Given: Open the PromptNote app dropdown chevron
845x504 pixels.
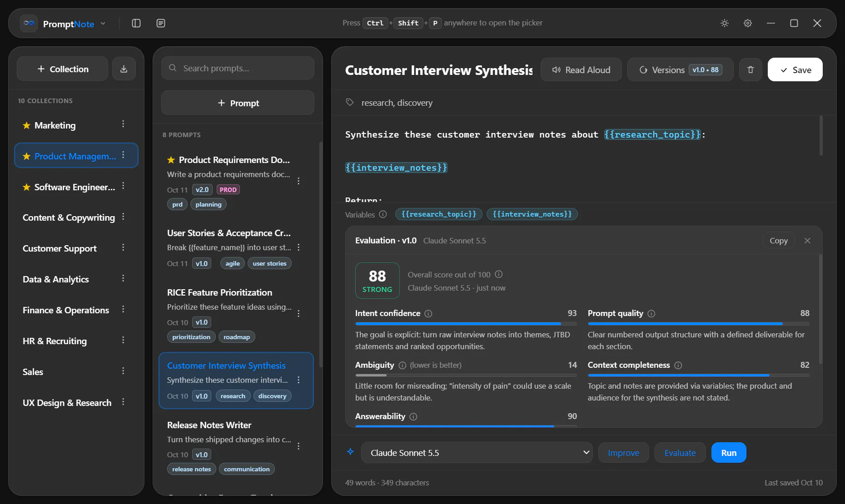Looking at the screenshot, I should tap(103, 24).
